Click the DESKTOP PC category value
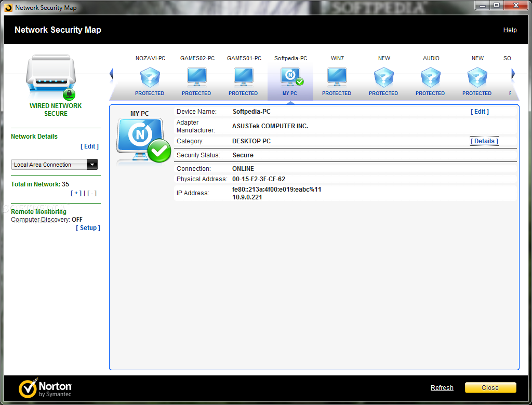This screenshot has width=532, height=405. pyautogui.click(x=251, y=141)
